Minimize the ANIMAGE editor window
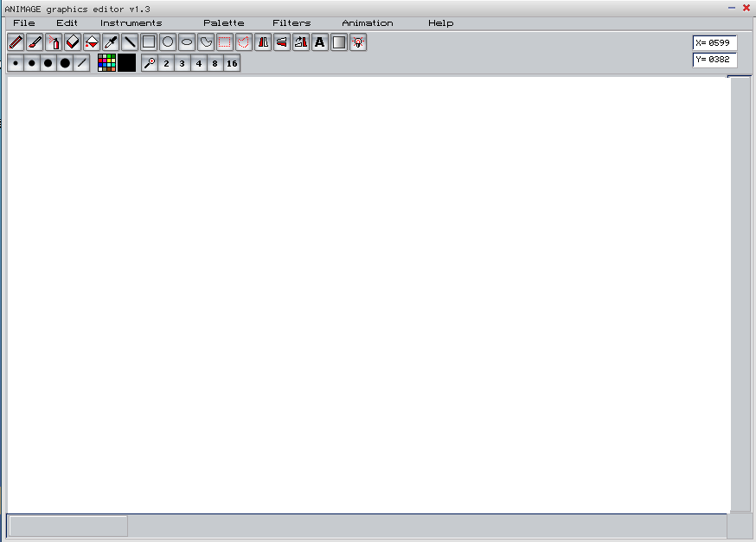Screen dimensions: 756x542 732,8
